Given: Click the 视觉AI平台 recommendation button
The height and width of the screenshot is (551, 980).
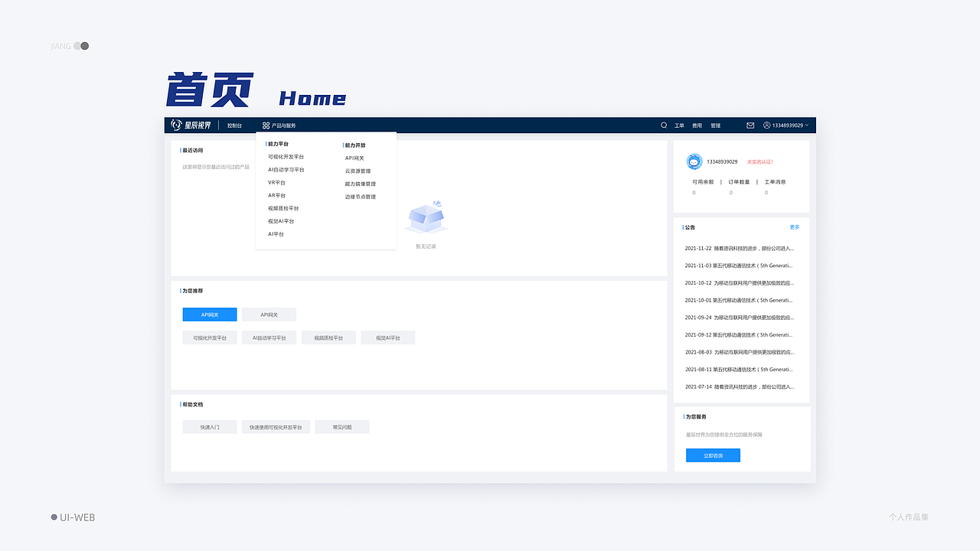Looking at the screenshot, I should click(x=387, y=337).
